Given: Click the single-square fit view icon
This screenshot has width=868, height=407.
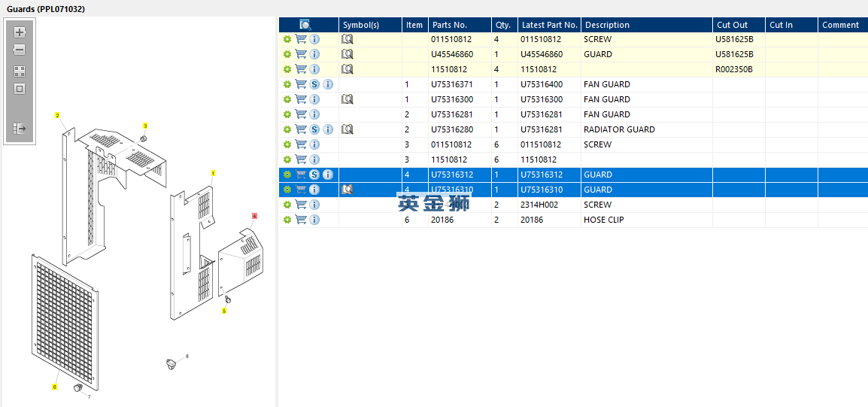Looking at the screenshot, I should (20, 89).
